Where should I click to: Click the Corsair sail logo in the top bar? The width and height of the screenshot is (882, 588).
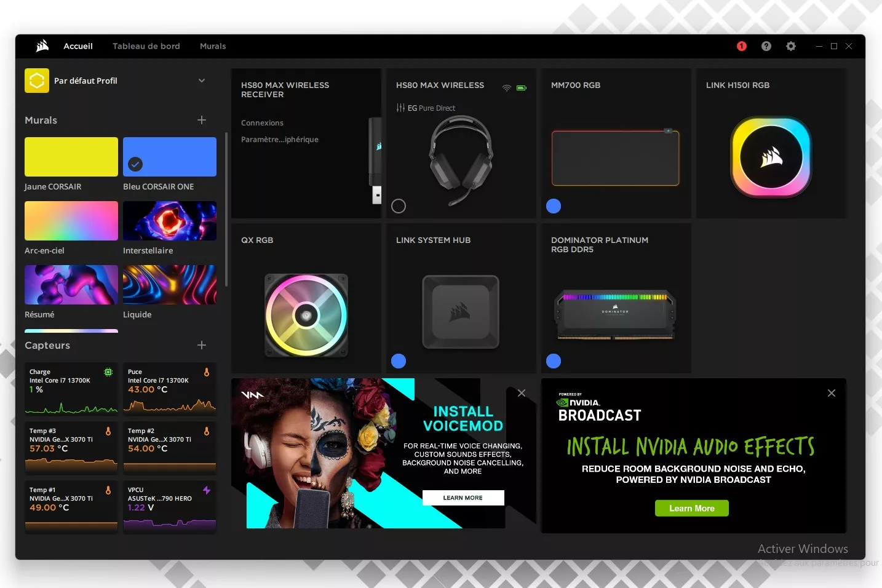42,46
